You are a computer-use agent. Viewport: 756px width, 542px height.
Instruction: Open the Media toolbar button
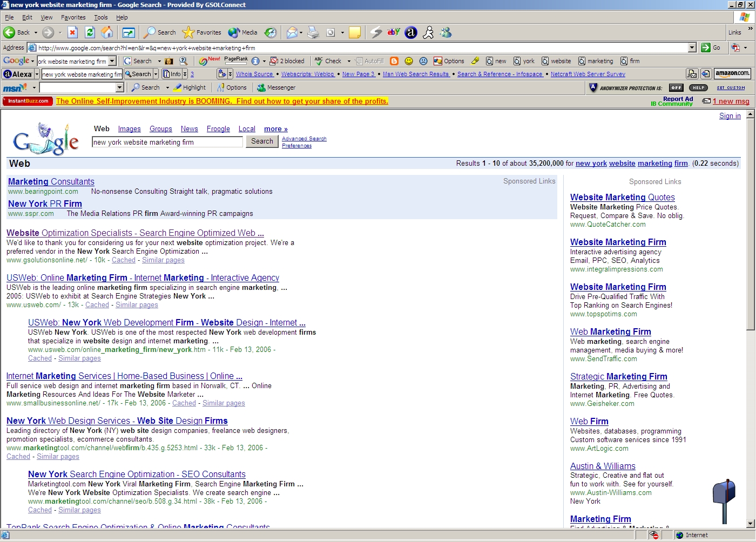(242, 32)
